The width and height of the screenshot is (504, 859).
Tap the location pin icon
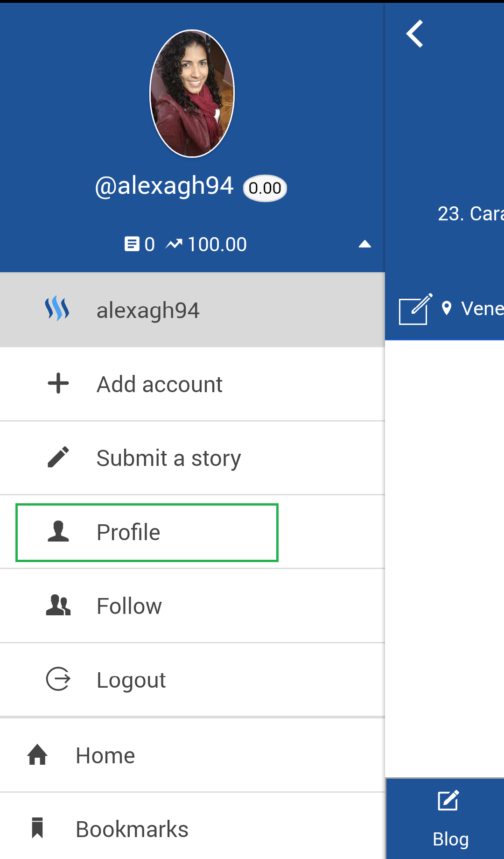tap(447, 308)
